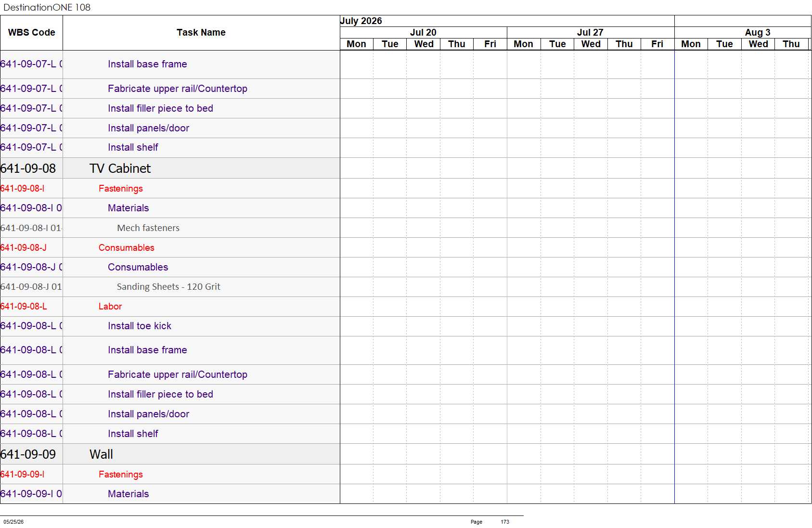Select WBS code 641-09-09

click(28, 454)
